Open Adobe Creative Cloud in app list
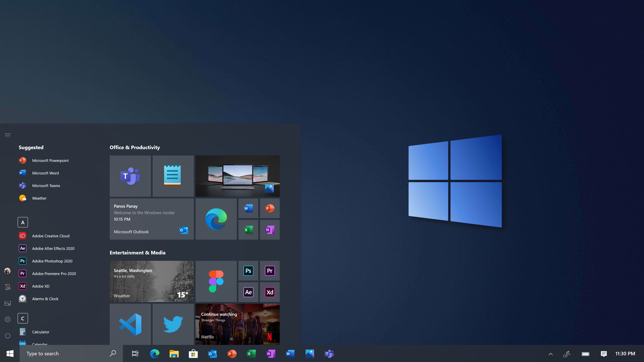Image resolution: width=644 pixels, height=362 pixels. [x=44, y=236]
